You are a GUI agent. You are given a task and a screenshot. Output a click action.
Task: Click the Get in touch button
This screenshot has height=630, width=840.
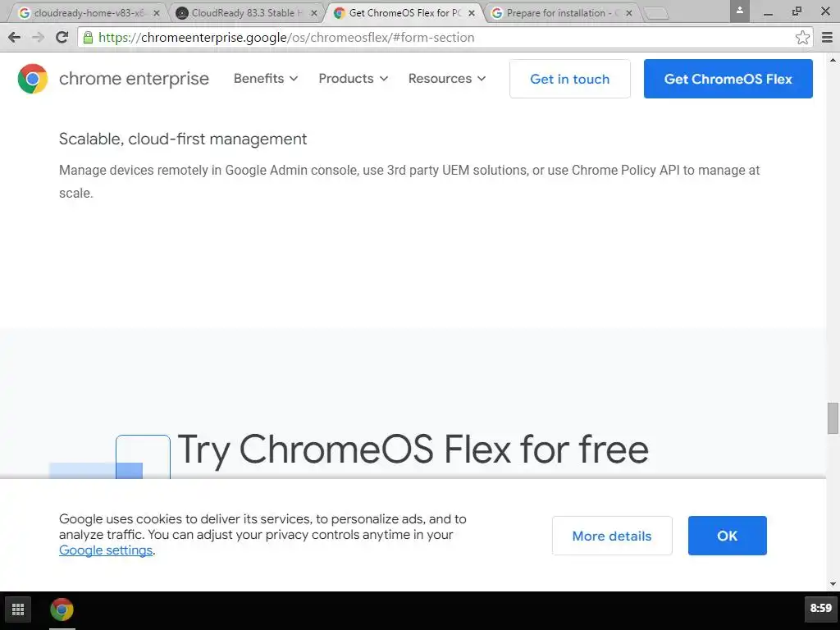569,79
